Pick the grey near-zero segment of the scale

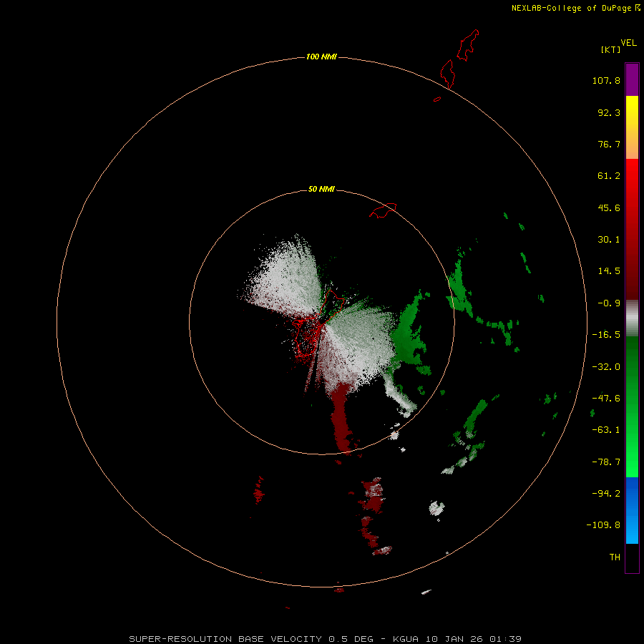(x=632, y=318)
